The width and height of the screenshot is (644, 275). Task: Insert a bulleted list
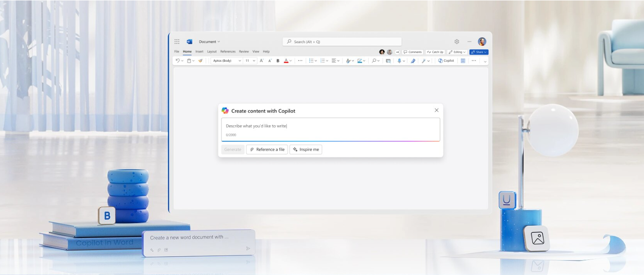pyautogui.click(x=311, y=61)
